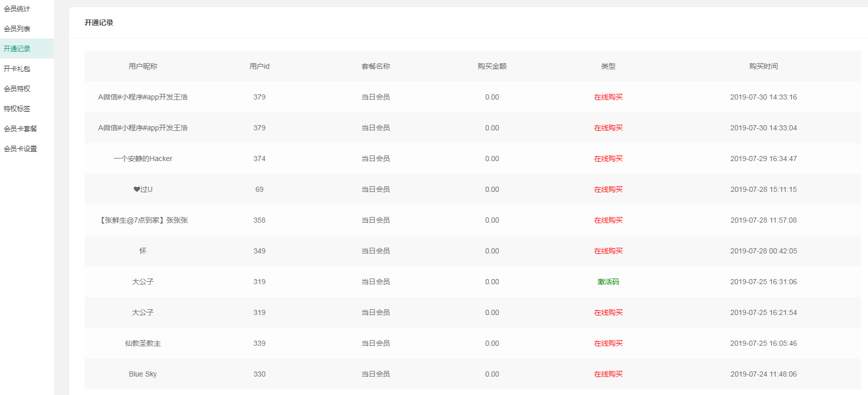The height and width of the screenshot is (395, 868).
Task: Select the 类型 column header
Action: pyautogui.click(x=608, y=66)
